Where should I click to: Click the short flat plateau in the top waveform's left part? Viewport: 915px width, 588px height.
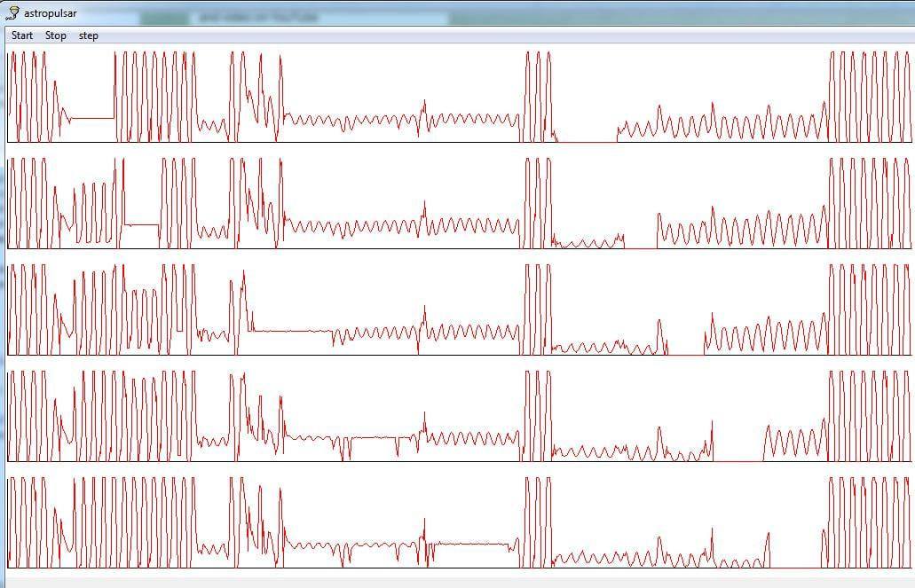point(92,118)
